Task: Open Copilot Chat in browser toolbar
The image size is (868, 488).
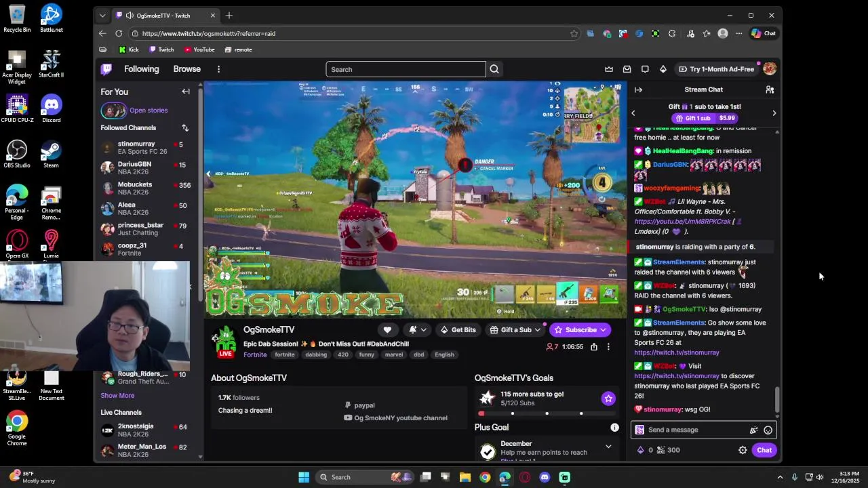Action: click(764, 33)
